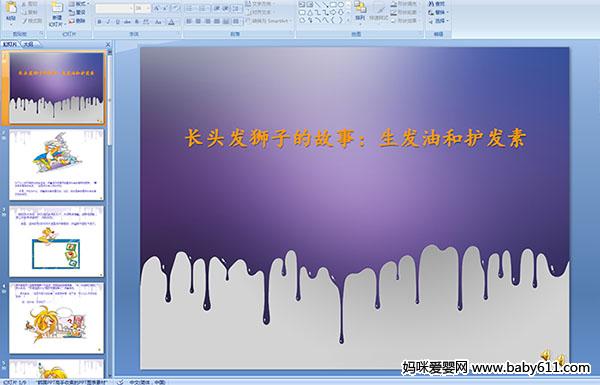Screen dimensions: 600x385
Task: Click the Reset slide command
Action: (x=77, y=12)
